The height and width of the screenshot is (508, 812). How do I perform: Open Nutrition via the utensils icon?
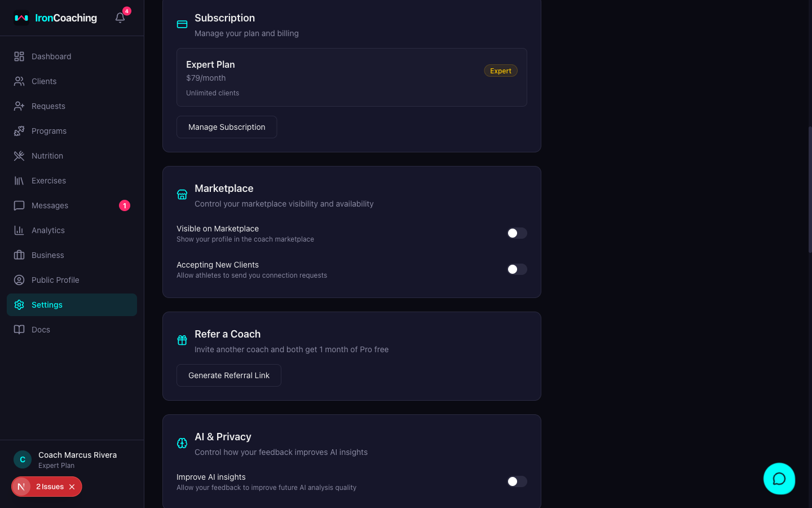[x=19, y=155]
